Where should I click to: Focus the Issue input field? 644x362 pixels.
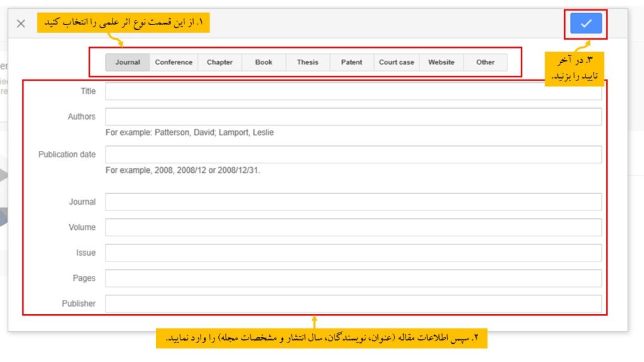352,253
